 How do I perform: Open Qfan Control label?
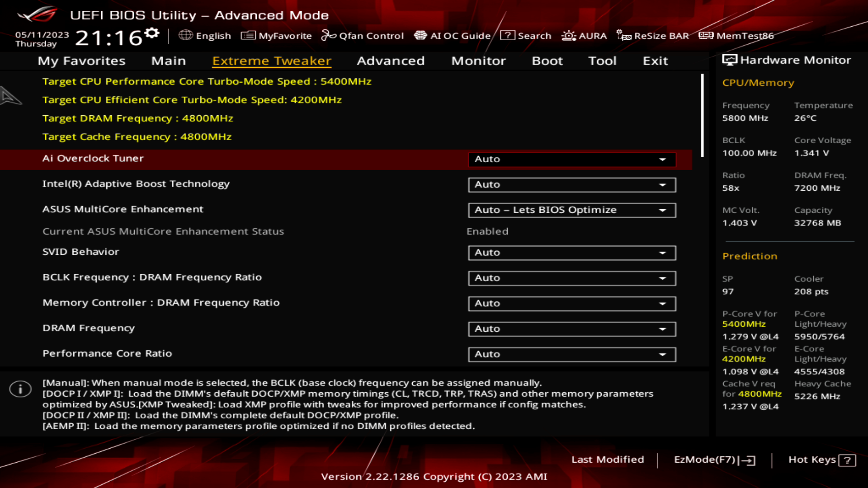click(x=371, y=36)
